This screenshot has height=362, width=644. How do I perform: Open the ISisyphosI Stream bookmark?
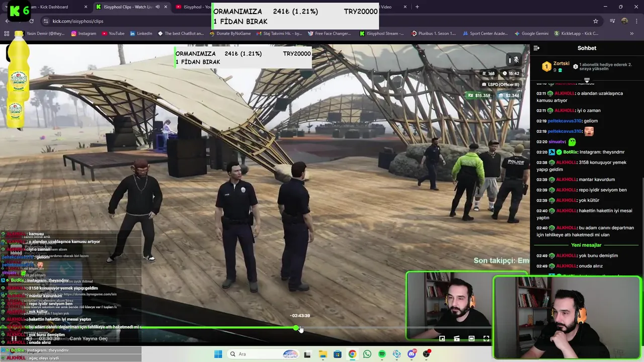pos(382,34)
